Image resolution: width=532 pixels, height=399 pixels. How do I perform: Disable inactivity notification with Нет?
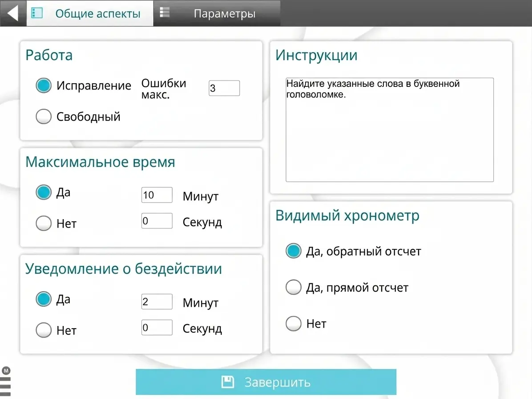click(44, 330)
